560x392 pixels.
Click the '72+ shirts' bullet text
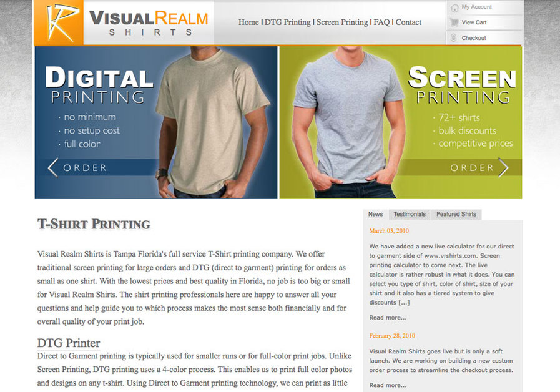(459, 117)
